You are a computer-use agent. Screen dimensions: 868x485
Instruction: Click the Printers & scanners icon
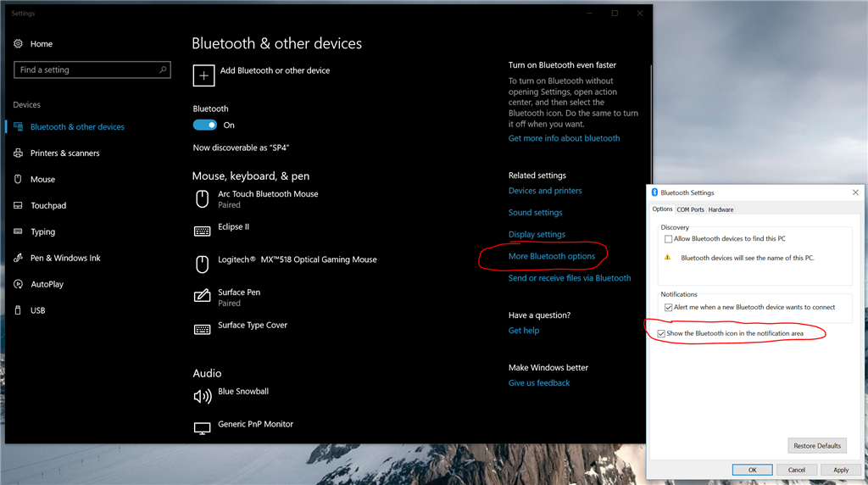pyautogui.click(x=19, y=153)
